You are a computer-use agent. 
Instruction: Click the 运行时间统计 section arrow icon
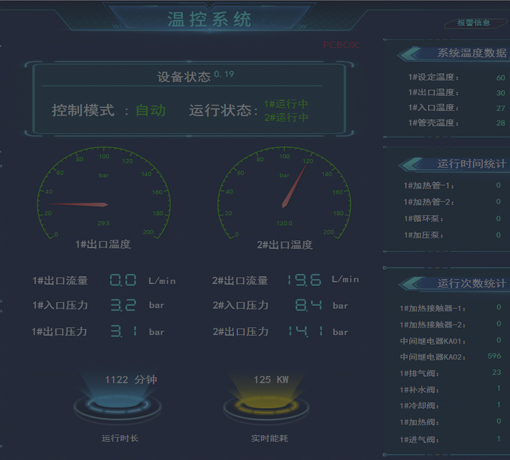[x=410, y=164]
